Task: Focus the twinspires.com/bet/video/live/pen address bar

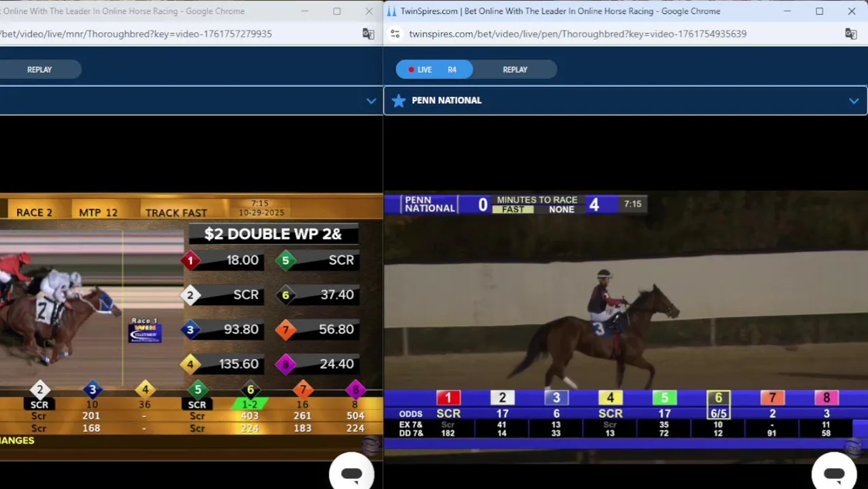Action: click(x=577, y=33)
